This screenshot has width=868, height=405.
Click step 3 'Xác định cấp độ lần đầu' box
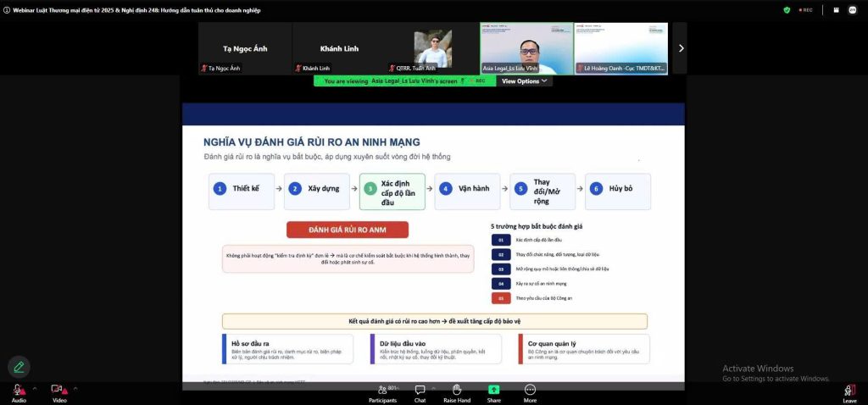[392, 191]
